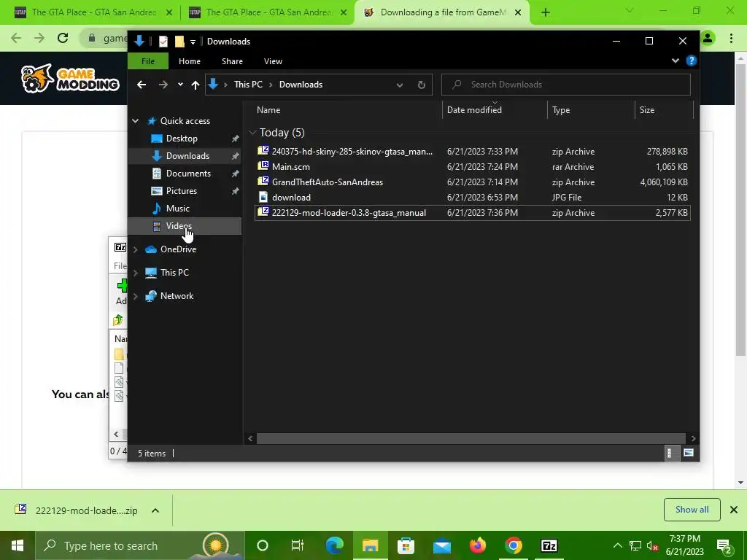Unpin Desktop using its pin icon
Viewport: 747px width, 560px height.
point(235,139)
